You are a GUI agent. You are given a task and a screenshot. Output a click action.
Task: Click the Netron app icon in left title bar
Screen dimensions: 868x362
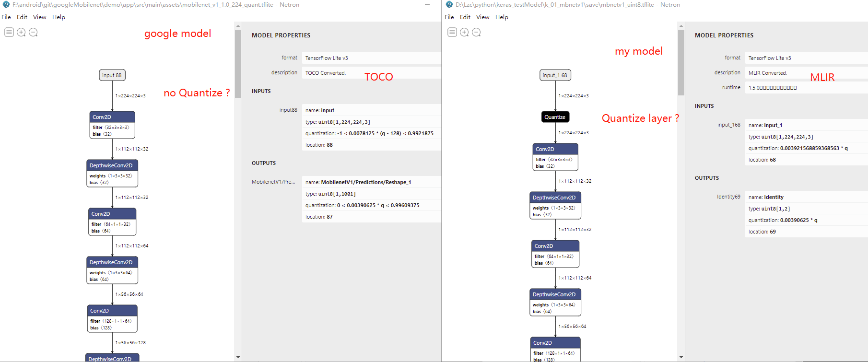coord(6,4)
